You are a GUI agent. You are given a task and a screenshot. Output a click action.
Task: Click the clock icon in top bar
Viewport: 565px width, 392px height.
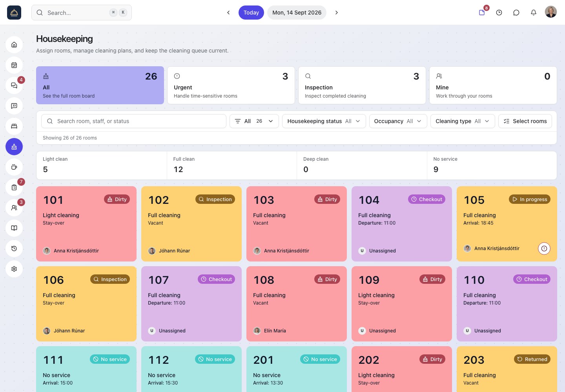click(499, 13)
